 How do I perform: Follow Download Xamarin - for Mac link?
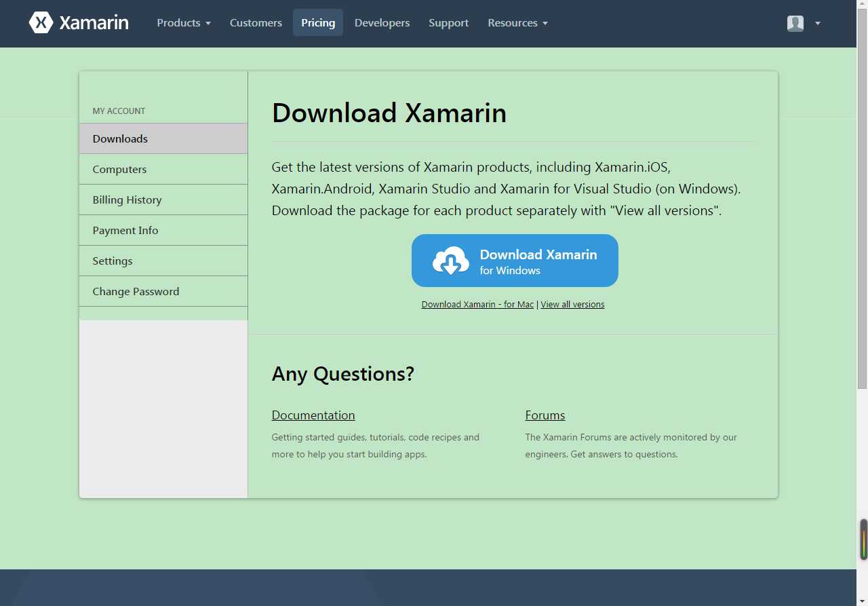477,304
